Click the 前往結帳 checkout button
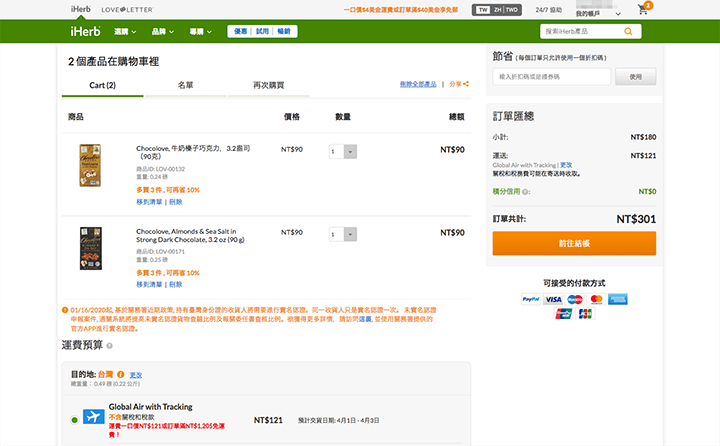The height and width of the screenshot is (446, 720). tap(574, 243)
